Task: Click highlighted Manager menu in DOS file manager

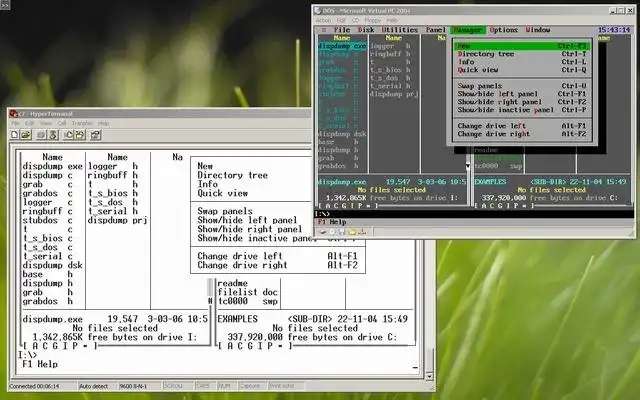Action: 468,30
